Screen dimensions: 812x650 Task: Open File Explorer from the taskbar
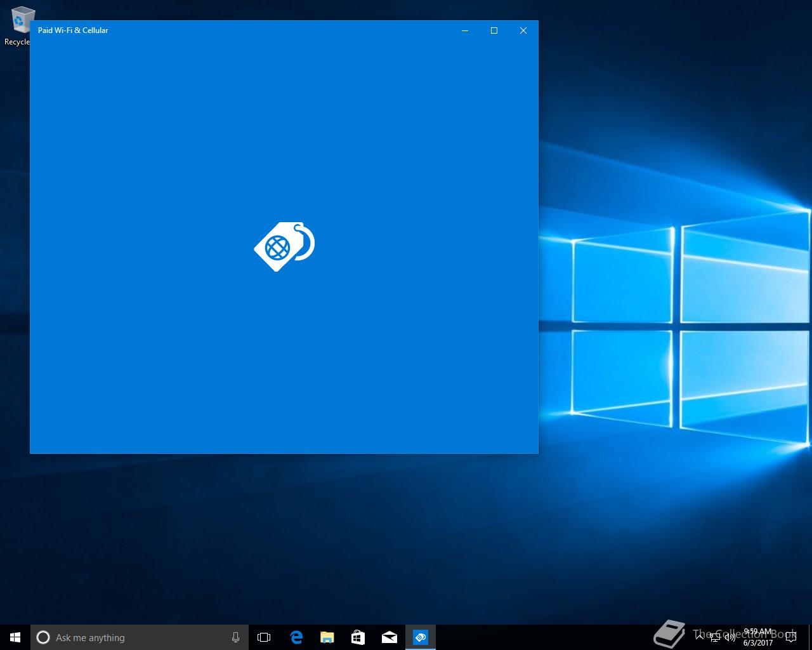pyautogui.click(x=327, y=637)
